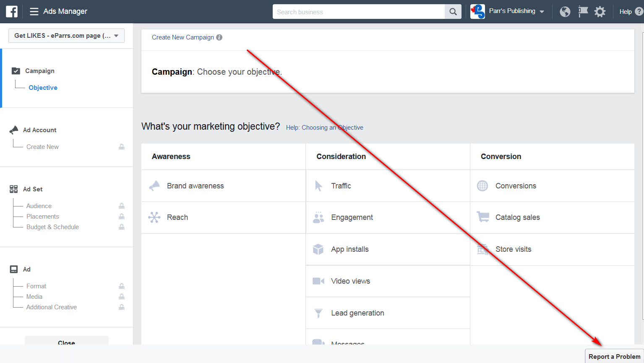Click info icon beside Create New Campaign

tap(219, 37)
